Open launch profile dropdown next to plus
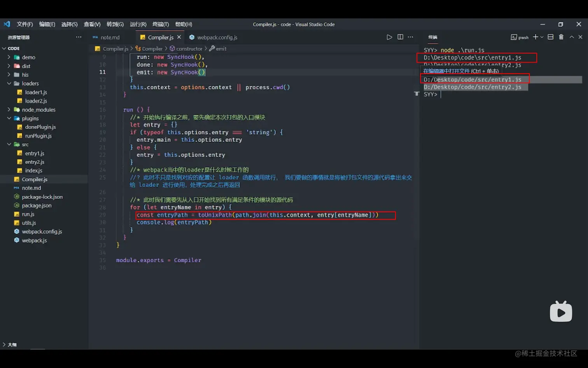The image size is (588, 368). 542,37
